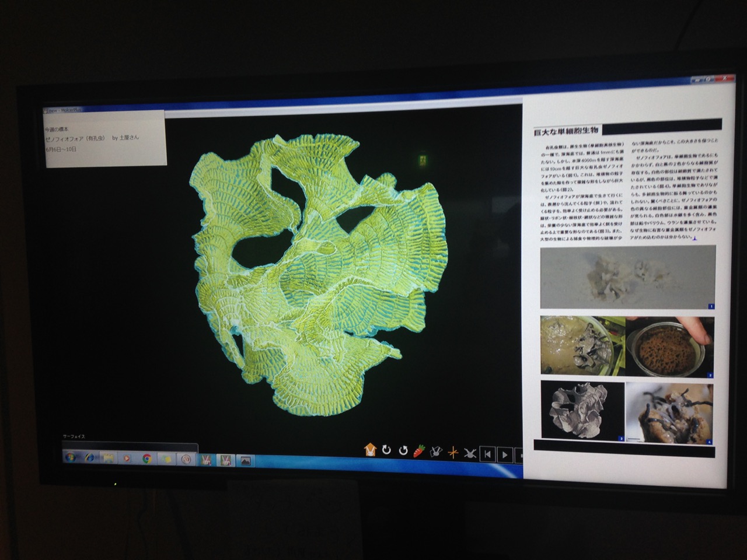747x560 pixels.
Task: Click the seafloor specimen photo labeled 1
Action: coord(628,277)
